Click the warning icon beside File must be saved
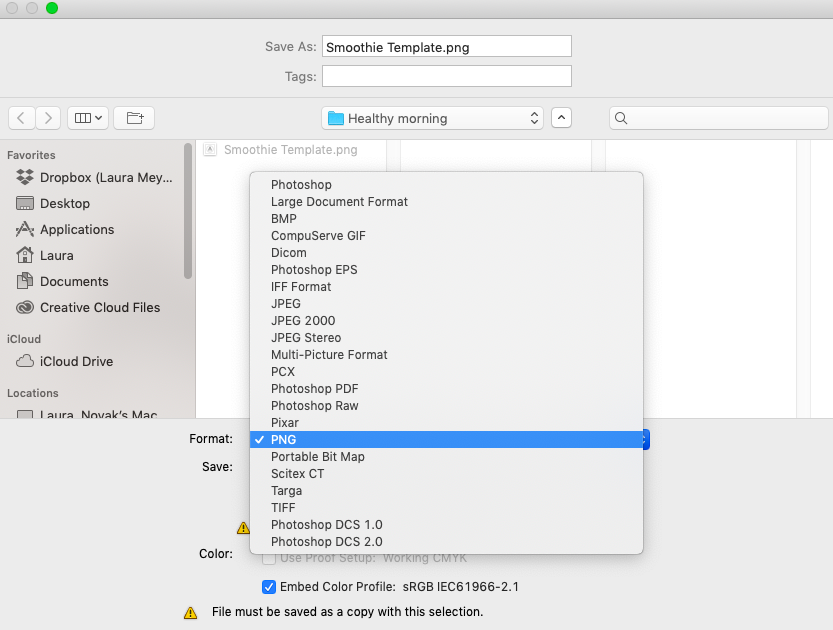The image size is (833, 630). point(190,612)
